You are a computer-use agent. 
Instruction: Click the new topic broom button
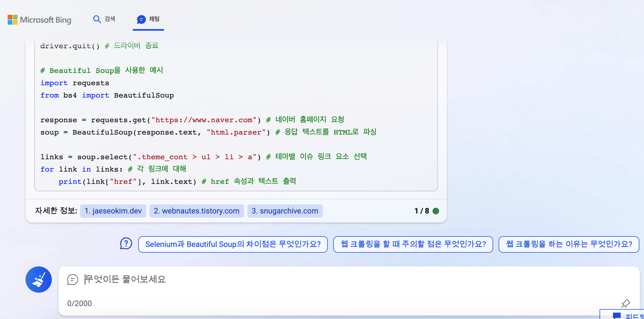coord(39,279)
